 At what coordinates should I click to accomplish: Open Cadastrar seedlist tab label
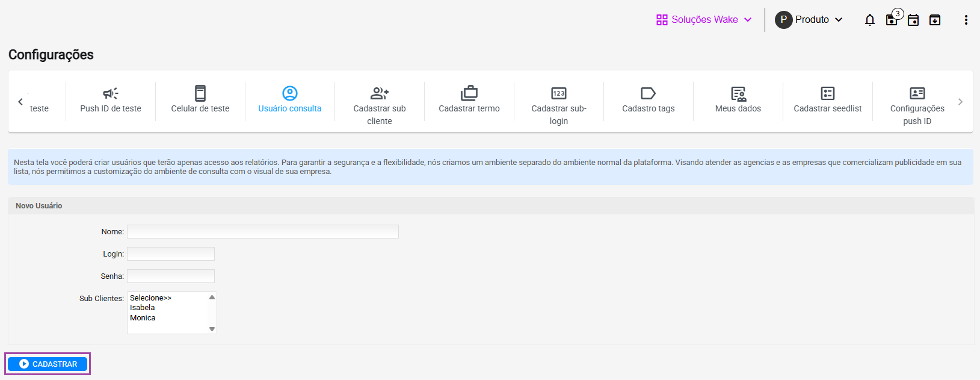[828, 108]
